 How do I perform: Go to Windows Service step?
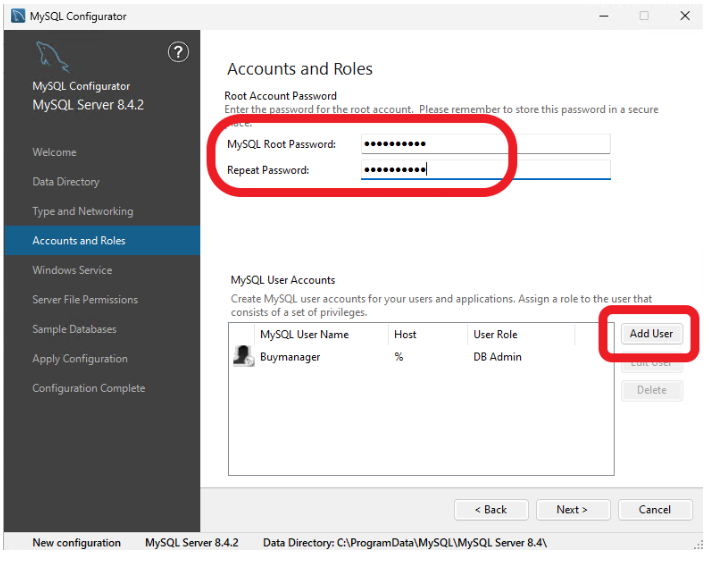(x=72, y=270)
